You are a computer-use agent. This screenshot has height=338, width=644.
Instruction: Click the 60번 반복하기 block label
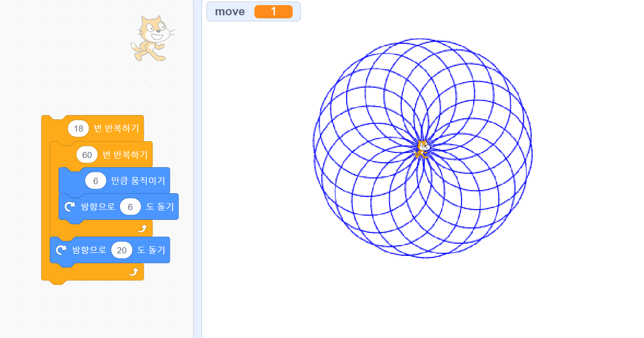pyautogui.click(x=125, y=154)
